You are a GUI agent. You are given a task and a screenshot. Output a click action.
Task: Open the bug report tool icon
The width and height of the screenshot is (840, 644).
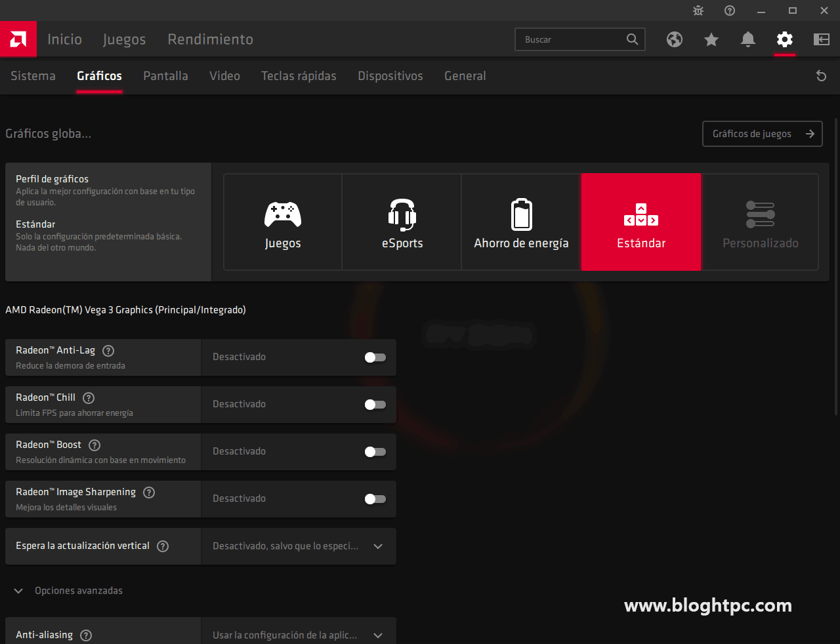click(698, 10)
